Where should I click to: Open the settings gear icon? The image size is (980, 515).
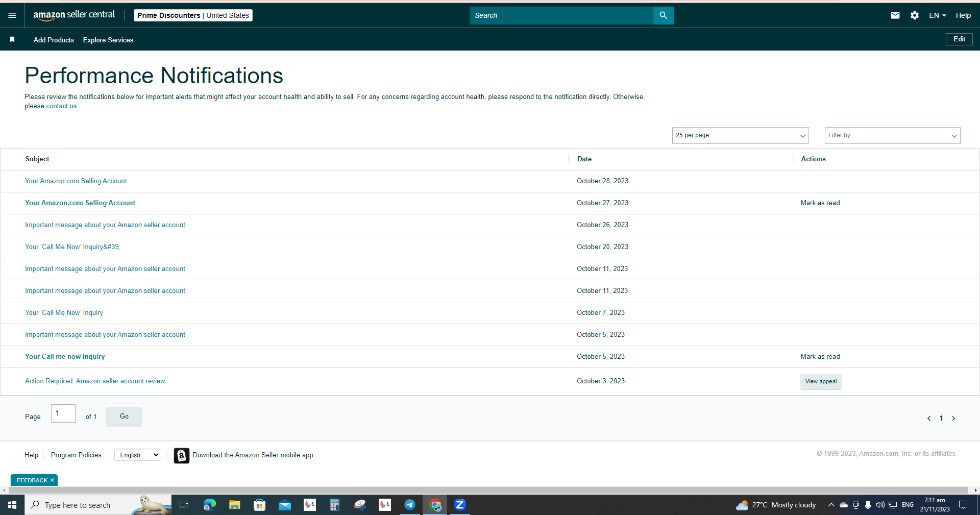pyautogui.click(x=914, y=15)
